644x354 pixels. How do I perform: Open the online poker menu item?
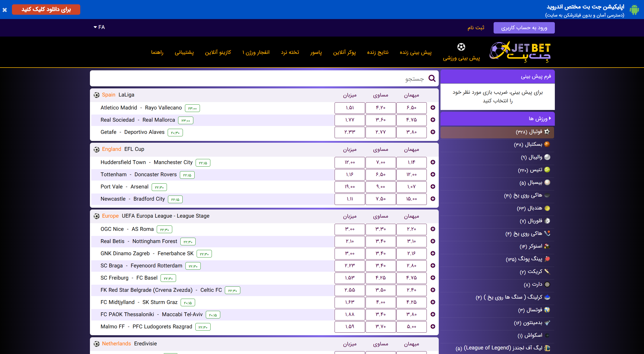[x=344, y=52]
